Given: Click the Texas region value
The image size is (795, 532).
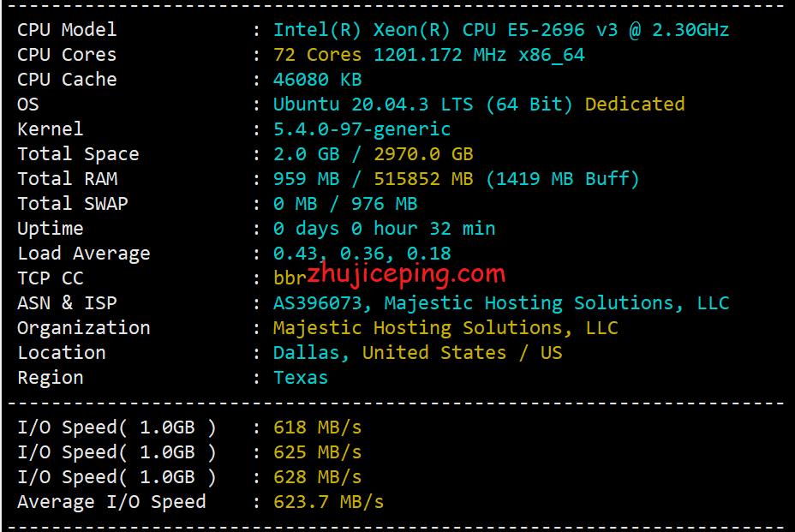Looking at the screenshot, I should [300, 378].
